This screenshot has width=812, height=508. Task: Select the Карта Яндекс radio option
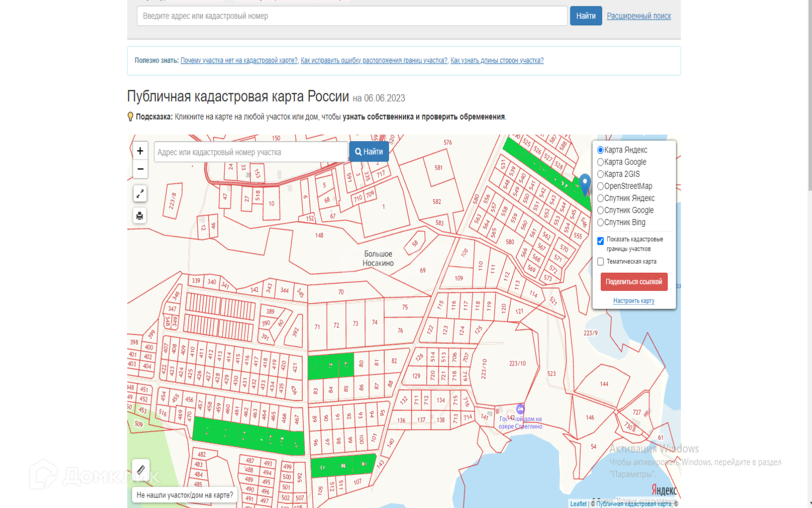(600, 150)
